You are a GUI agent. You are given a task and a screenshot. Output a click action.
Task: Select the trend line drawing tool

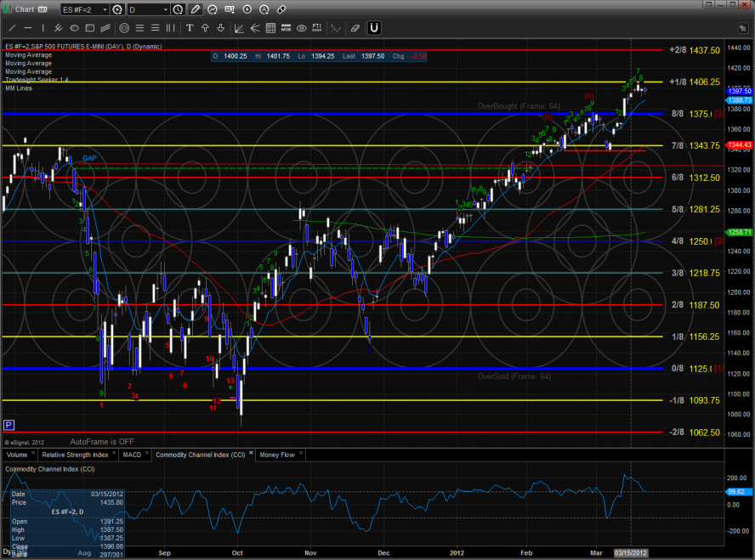point(12,28)
